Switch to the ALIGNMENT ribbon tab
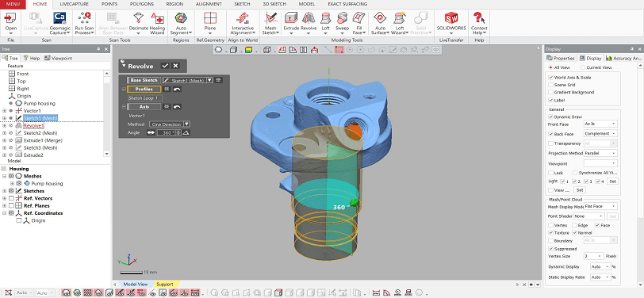 tap(209, 4)
